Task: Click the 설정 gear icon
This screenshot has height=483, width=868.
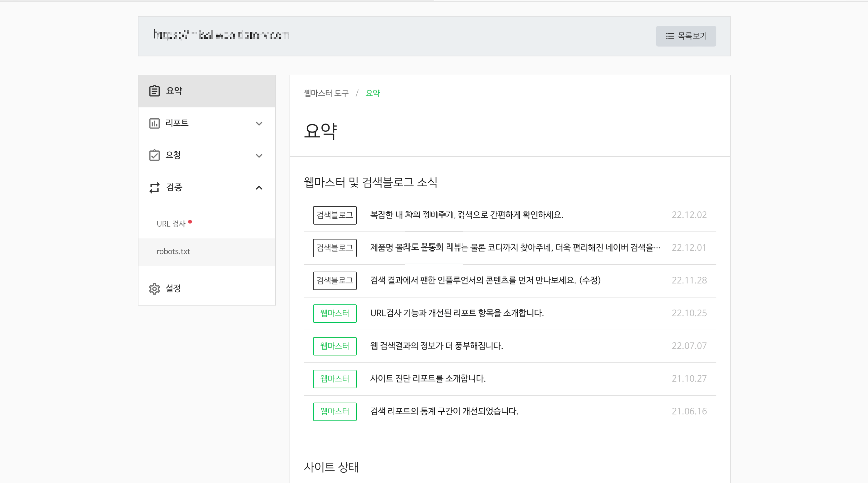Action: (x=154, y=289)
